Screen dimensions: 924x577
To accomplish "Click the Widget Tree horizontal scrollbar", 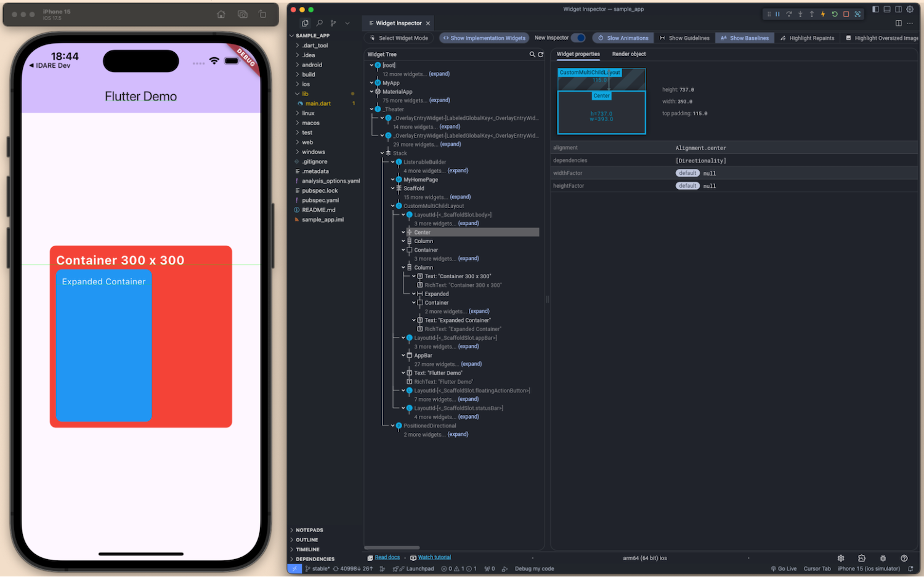I will (x=392, y=547).
